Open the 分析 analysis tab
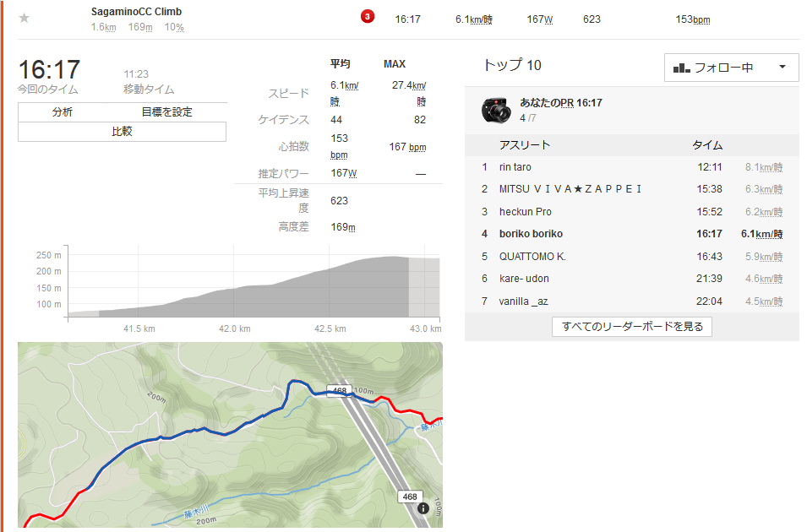The height and width of the screenshot is (532, 807). pos(63,112)
